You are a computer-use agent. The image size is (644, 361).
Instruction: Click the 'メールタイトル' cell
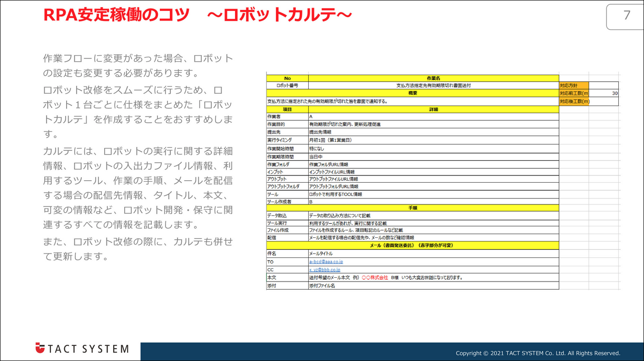(434, 254)
